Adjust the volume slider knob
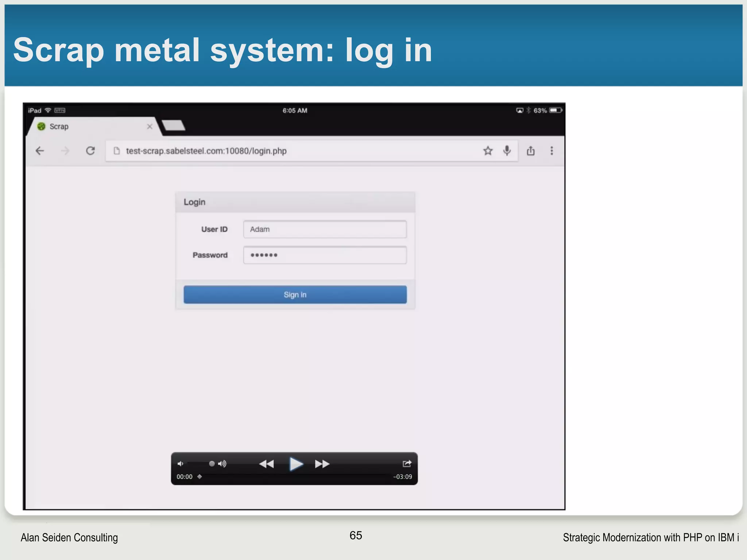 (212, 464)
